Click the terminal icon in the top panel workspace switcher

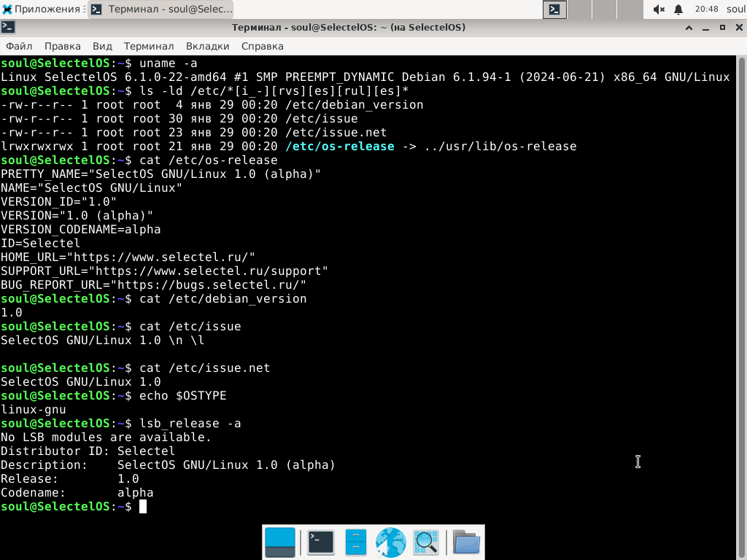click(x=554, y=9)
